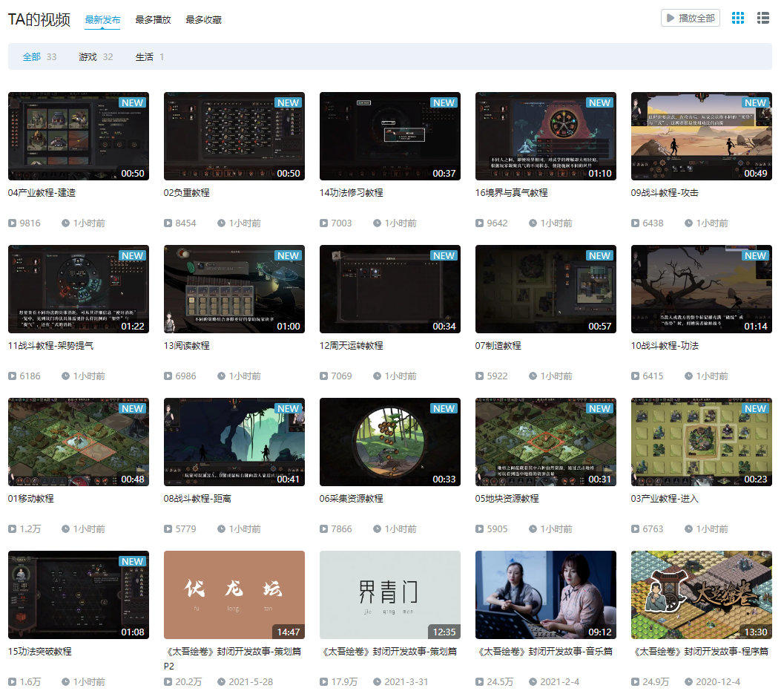
Task: Click title link 09战斗教程-攻击
Action: pyautogui.click(x=665, y=193)
